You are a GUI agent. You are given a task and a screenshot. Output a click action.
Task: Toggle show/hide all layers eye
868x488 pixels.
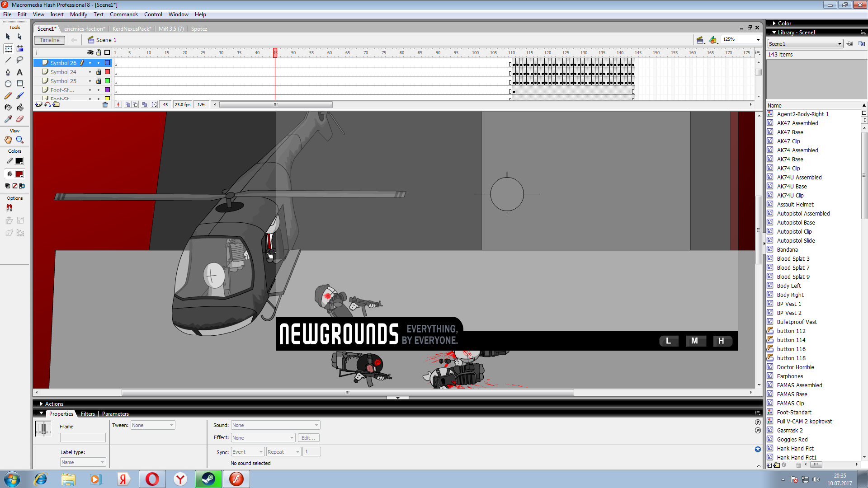(90, 52)
